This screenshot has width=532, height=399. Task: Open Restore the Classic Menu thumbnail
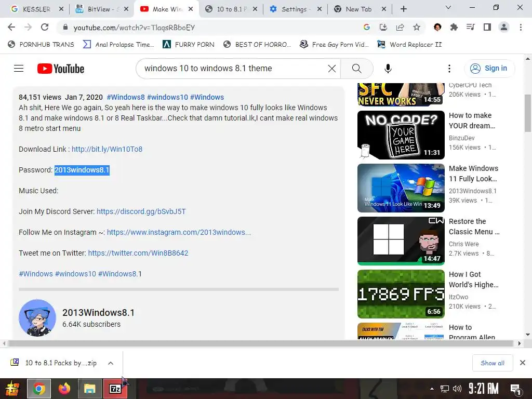(x=401, y=241)
